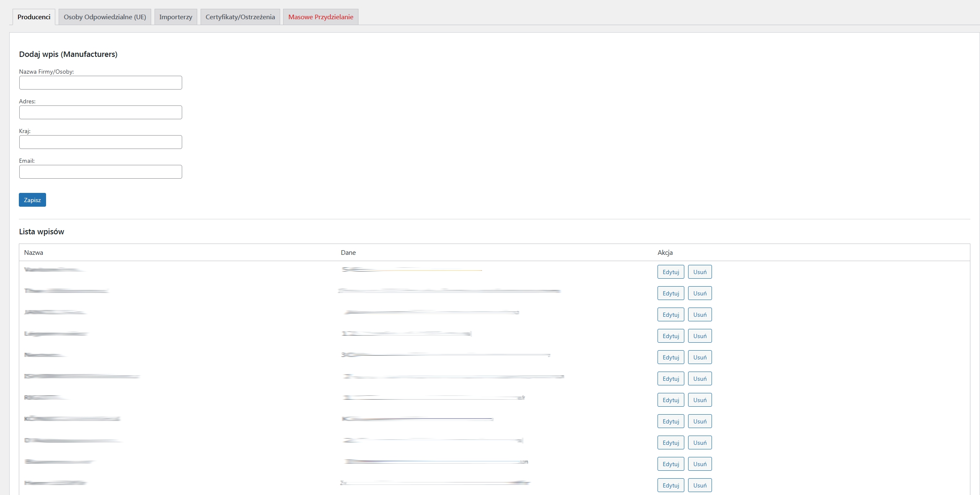
Task: Edit the second entry in the list
Action: [671, 293]
